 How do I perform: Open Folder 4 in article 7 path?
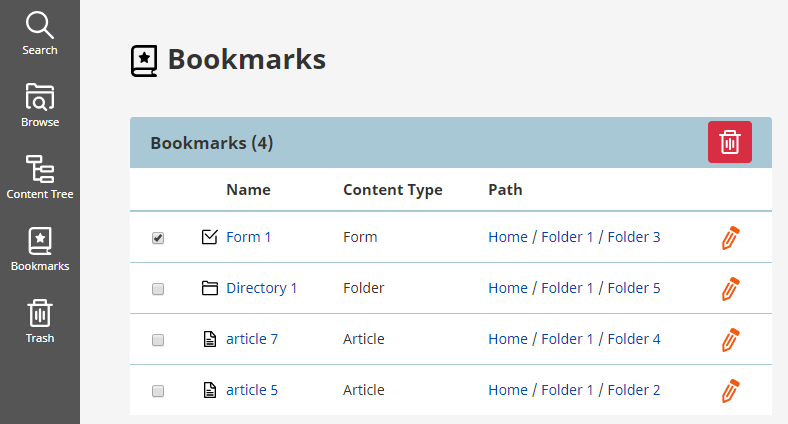[634, 339]
